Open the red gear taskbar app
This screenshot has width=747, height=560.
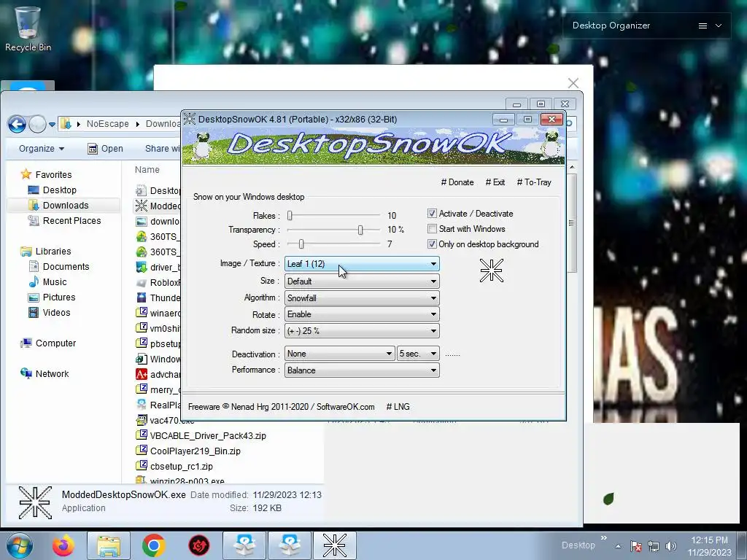point(198,545)
